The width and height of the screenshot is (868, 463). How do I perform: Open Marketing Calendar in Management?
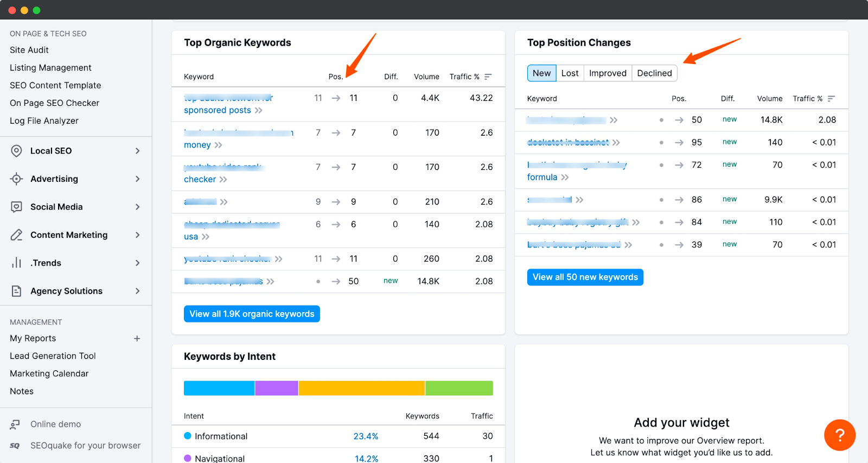tap(49, 373)
